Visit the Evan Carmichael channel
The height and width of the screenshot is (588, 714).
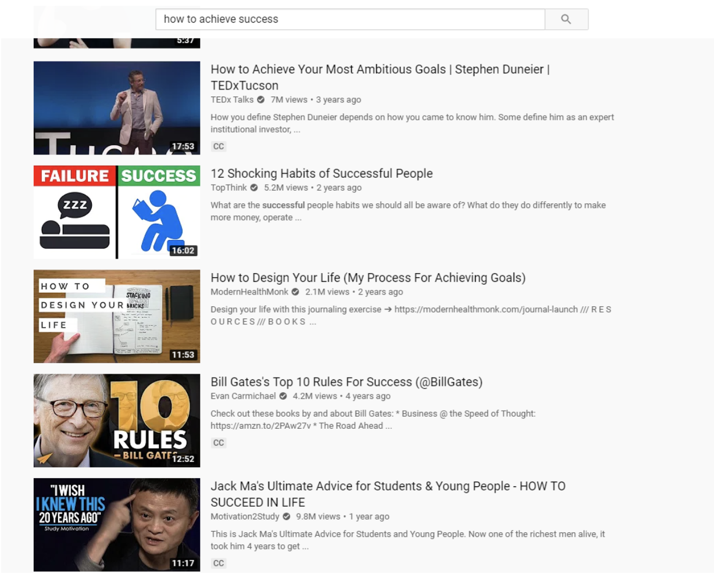coord(243,396)
